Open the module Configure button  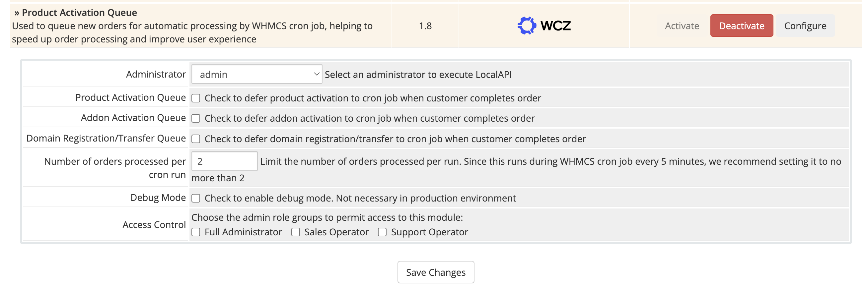(805, 26)
